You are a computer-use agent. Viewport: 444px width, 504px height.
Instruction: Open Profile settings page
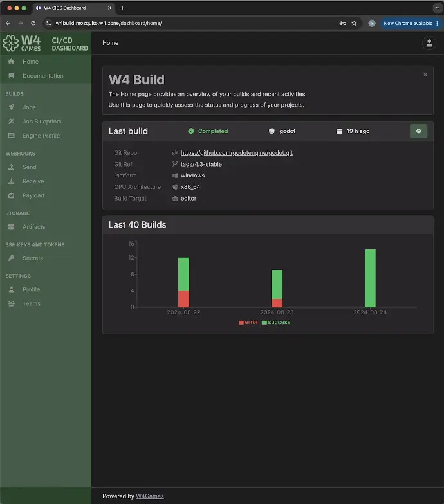pos(31,289)
